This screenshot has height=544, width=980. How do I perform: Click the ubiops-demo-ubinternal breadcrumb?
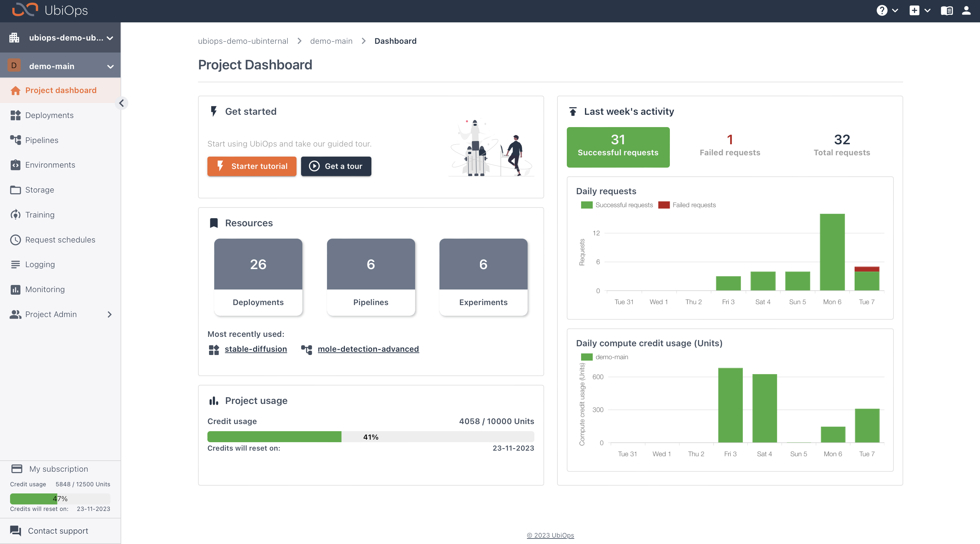pos(243,41)
